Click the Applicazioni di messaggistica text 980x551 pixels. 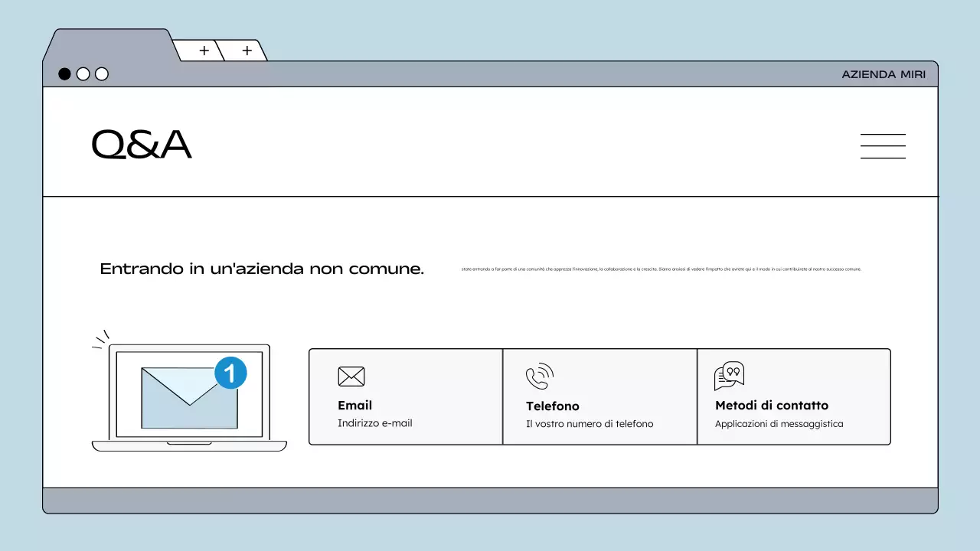click(x=779, y=423)
